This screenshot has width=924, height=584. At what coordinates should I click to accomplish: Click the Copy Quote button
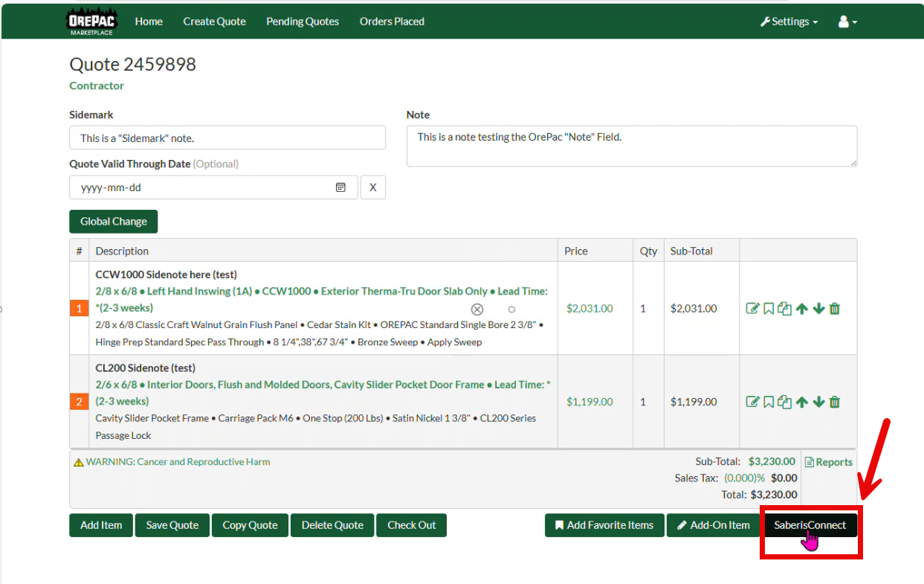(250, 525)
